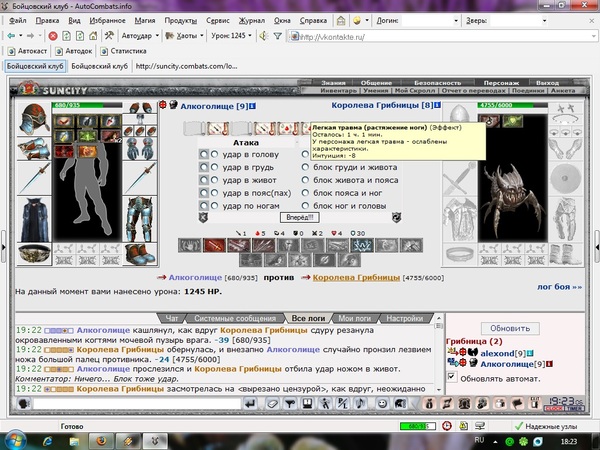Image resolution: width=600 pixels, height=450 pixels.
Task: Open the Магия menu
Action: [x=145, y=21]
